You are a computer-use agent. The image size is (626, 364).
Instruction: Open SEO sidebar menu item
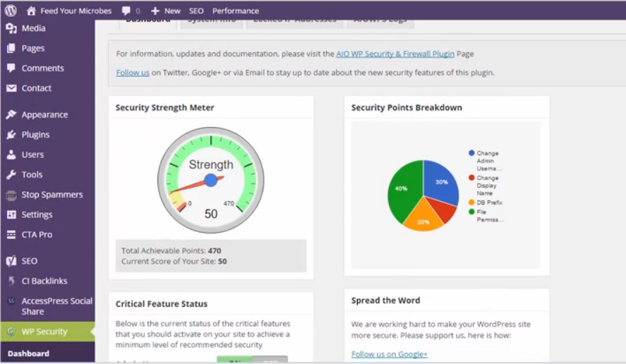(30, 261)
